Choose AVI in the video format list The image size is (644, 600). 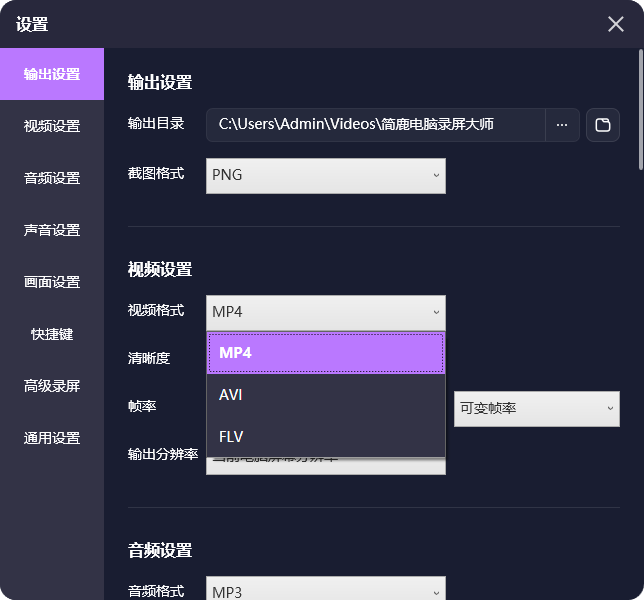pos(326,395)
